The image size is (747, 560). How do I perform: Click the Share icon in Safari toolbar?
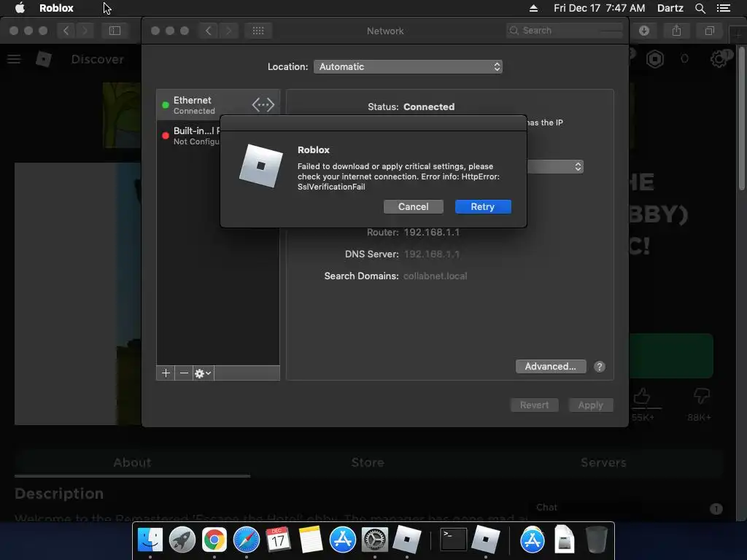[676, 31]
